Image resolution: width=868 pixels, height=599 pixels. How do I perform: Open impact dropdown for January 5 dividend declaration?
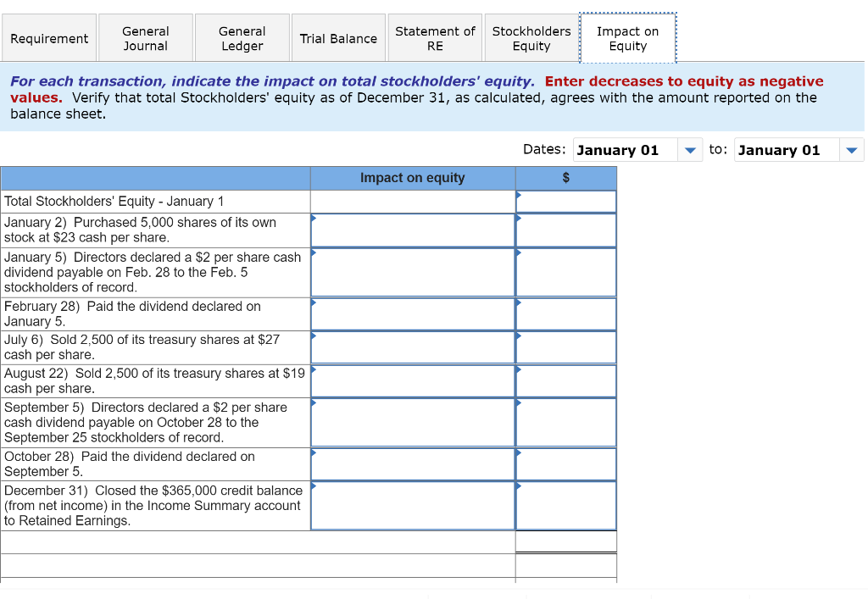tap(413, 272)
